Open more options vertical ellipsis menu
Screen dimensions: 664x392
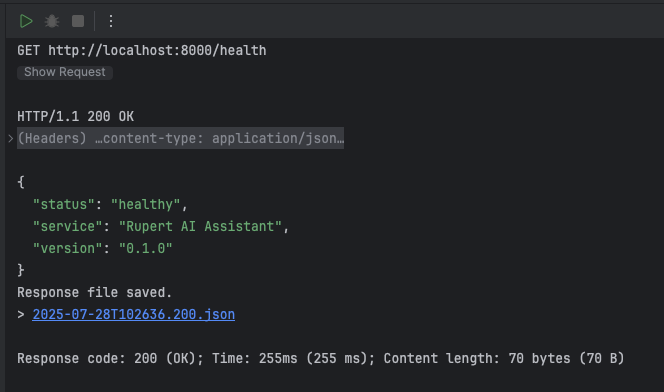point(111,21)
